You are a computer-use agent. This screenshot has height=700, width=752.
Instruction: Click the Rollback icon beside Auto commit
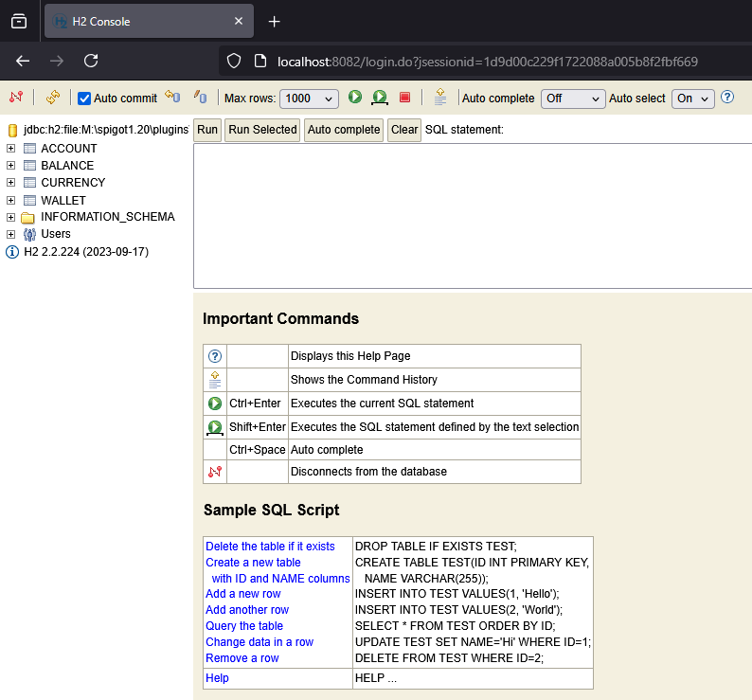click(x=172, y=97)
